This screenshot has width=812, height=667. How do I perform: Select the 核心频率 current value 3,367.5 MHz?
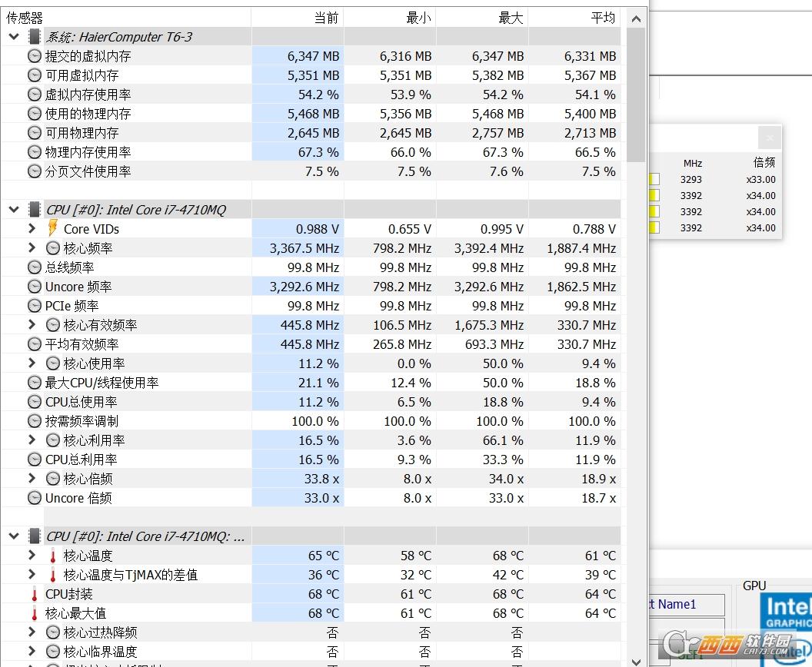[304, 248]
